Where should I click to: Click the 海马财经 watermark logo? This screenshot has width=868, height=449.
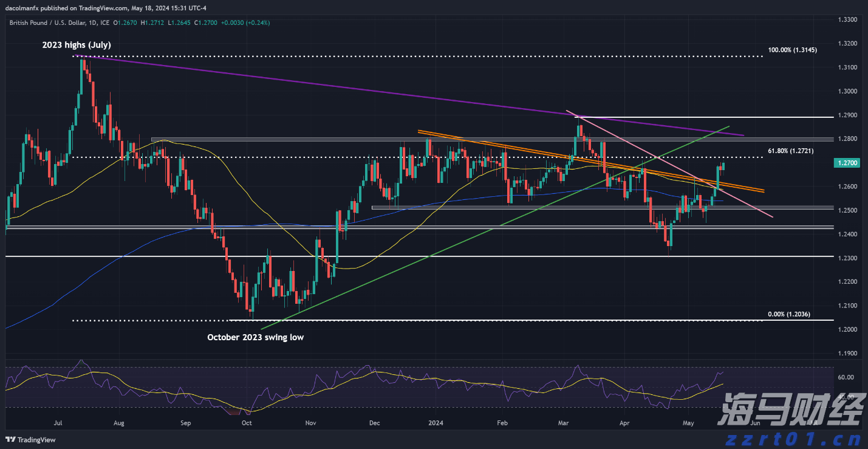(790, 410)
